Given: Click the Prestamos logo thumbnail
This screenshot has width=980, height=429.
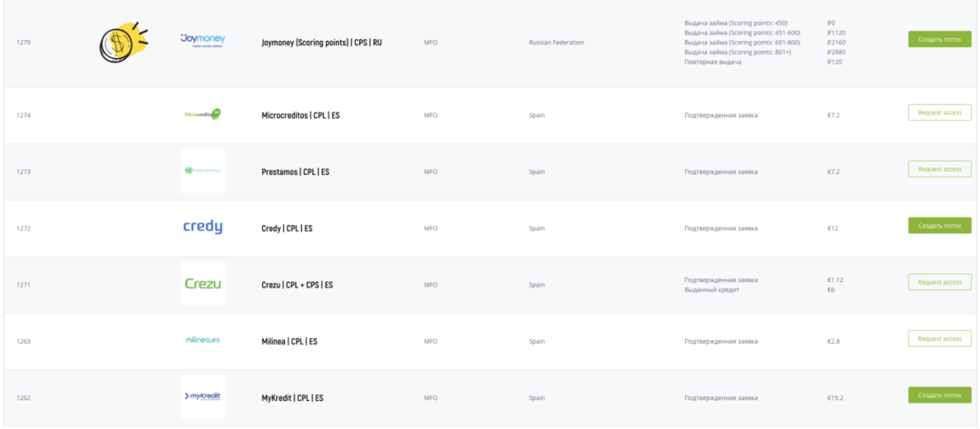Looking at the screenshot, I should [x=202, y=171].
